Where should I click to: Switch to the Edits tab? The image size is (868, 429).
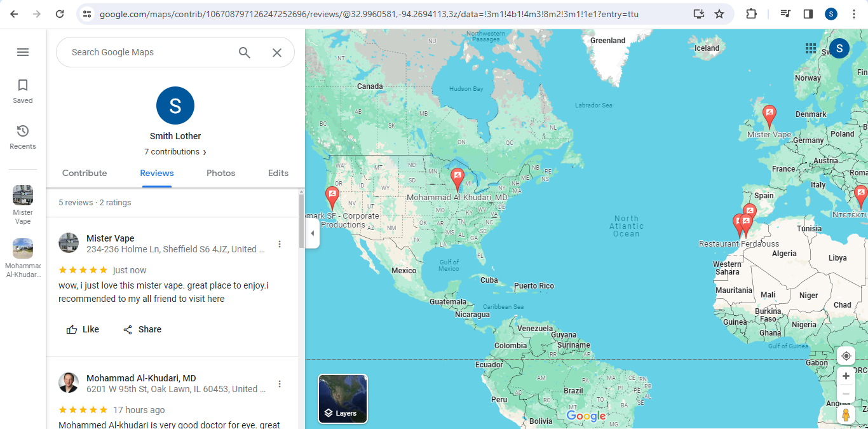(278, 173)
